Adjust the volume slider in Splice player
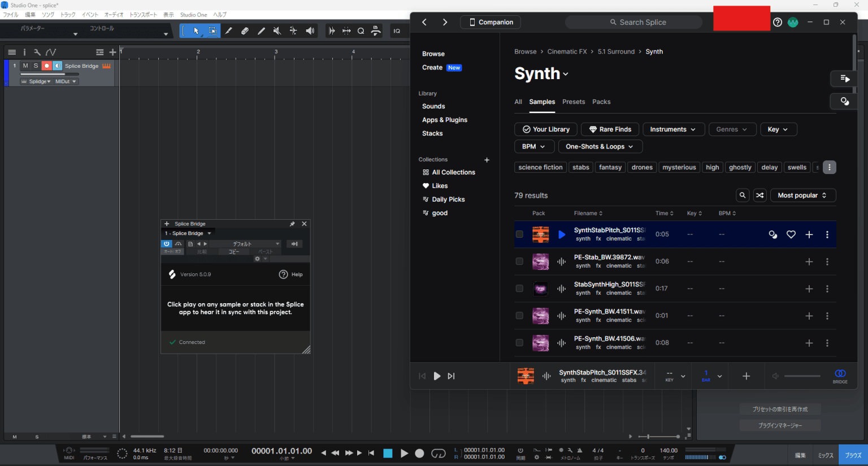This screenshot has width=868, height=466. (802, 376)
